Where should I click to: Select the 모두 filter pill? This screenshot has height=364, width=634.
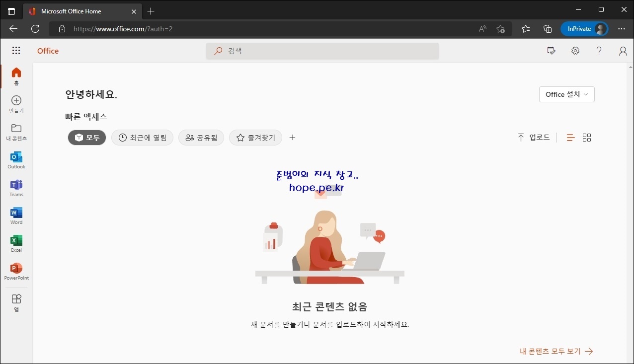[x=87, y=138]
